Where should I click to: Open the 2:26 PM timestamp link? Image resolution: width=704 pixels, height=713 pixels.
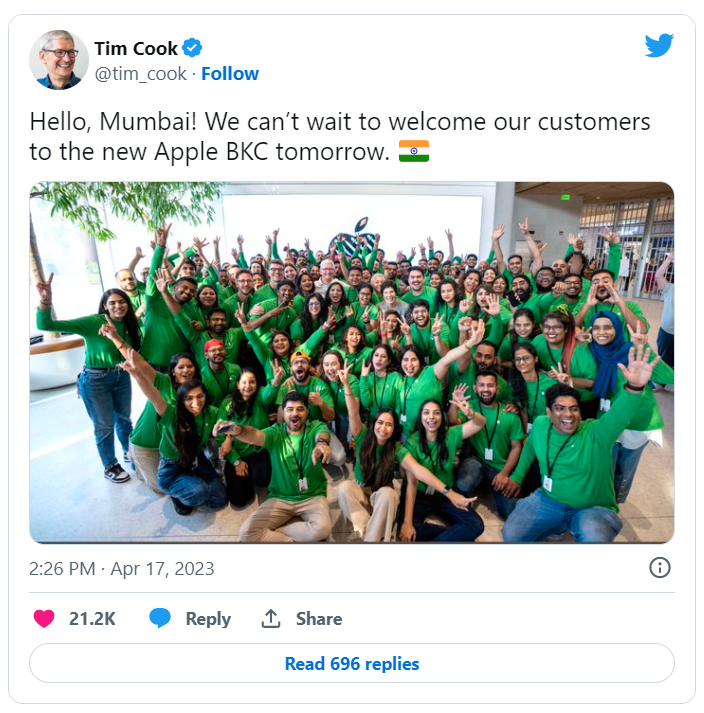tap(62, 568)
